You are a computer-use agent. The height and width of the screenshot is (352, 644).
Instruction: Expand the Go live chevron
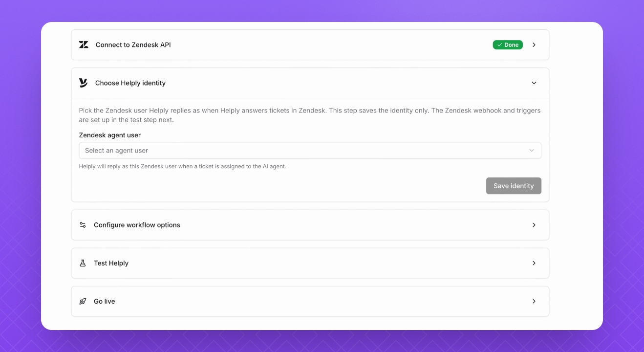(x=534, y=301)
